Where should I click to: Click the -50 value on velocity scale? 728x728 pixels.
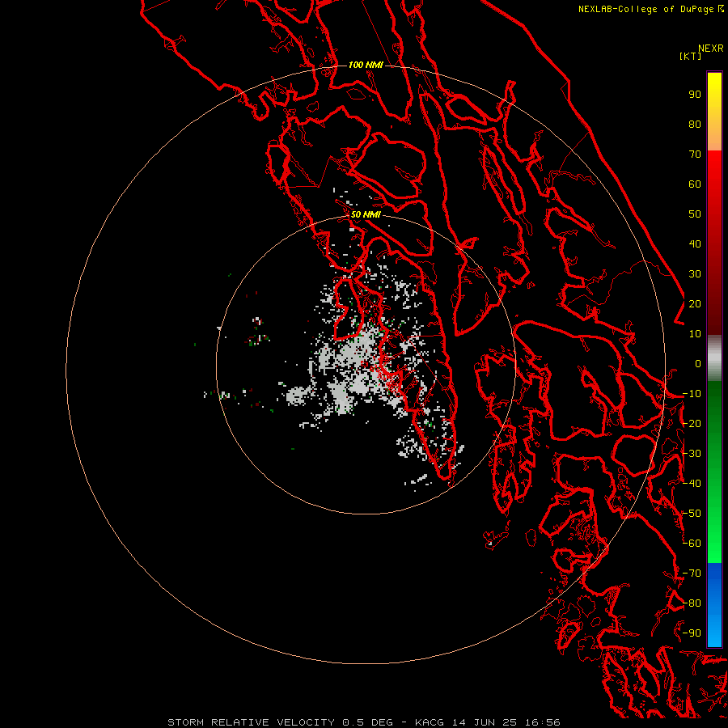[692, 514]
